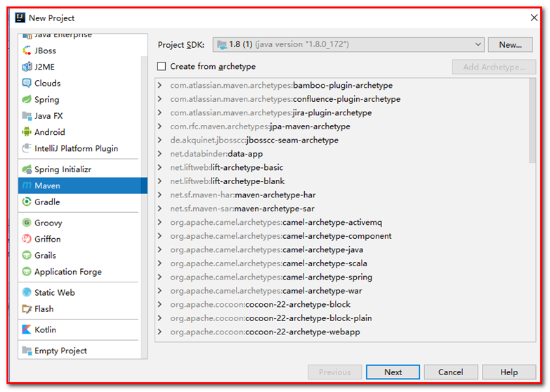
Task: Click the JBoss icon in project types
Action: coord(27,51)
